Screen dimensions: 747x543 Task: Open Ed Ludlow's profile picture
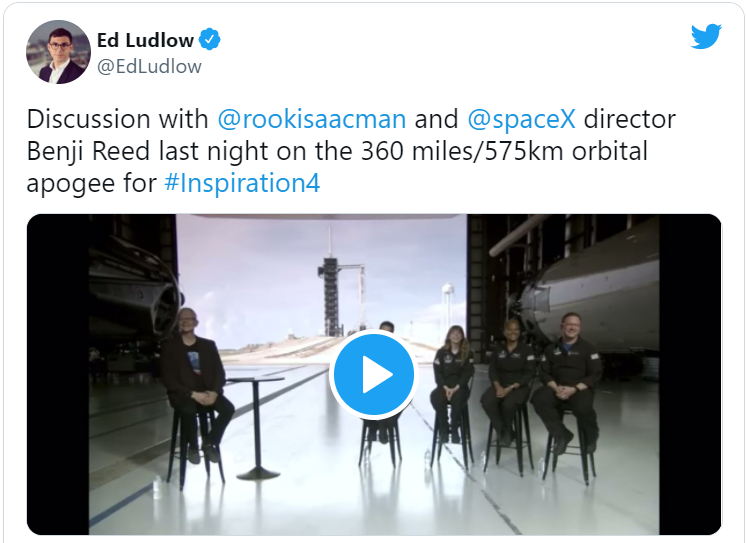(58, 52)
